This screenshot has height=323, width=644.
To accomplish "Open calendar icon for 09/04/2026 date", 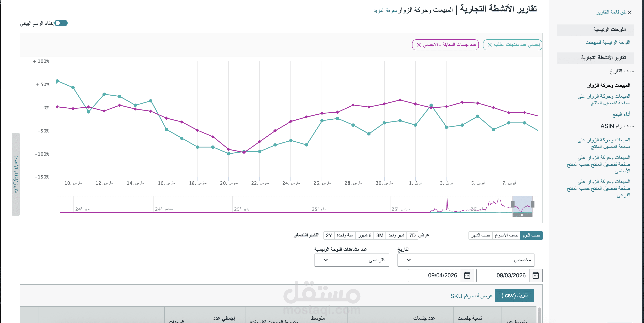I will coord(467,275).
